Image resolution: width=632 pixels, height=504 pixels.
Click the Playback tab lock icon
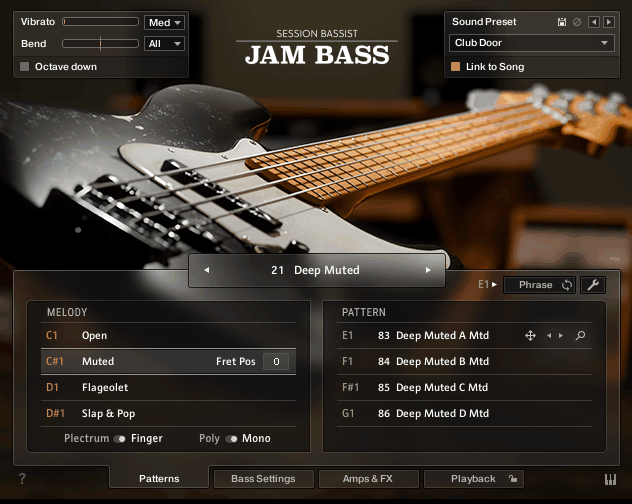tap(513, 479)
